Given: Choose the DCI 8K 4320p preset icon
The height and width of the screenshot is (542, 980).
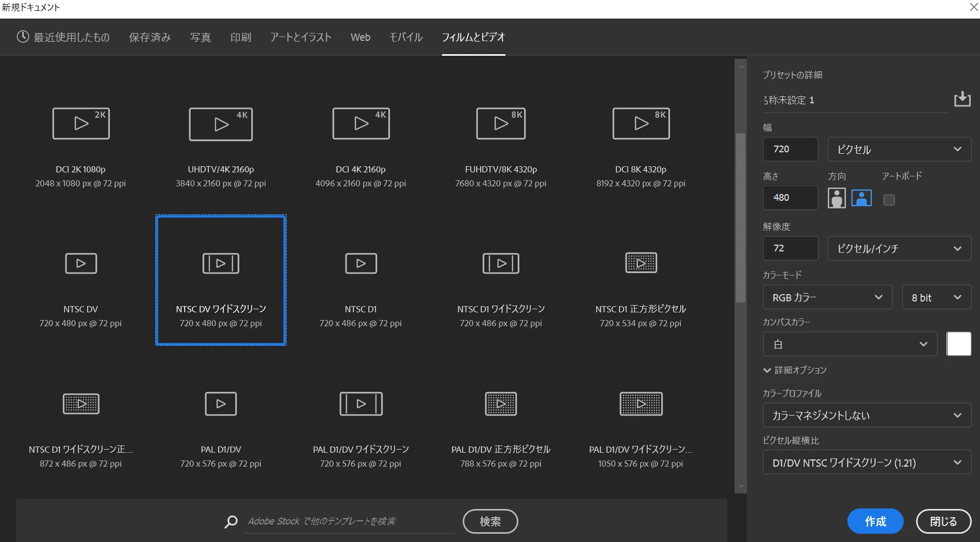Looking at the screenshot, I should [x=641, y=123].
